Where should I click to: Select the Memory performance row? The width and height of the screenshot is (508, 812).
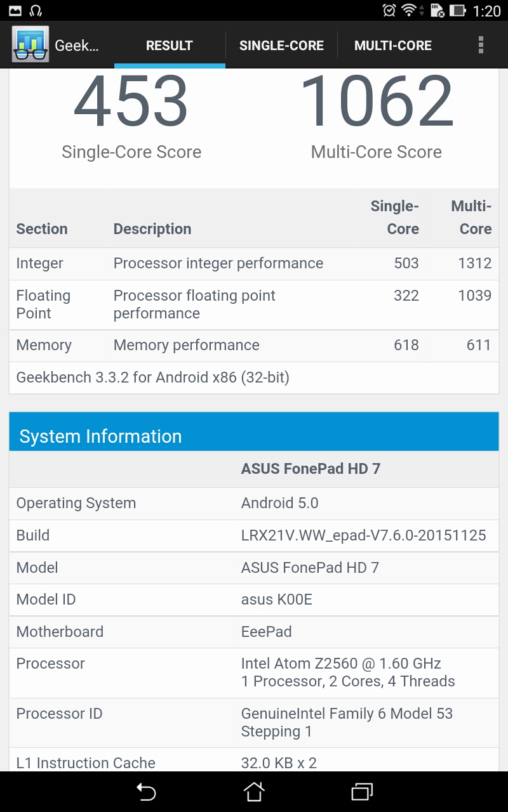coord(254,345)
